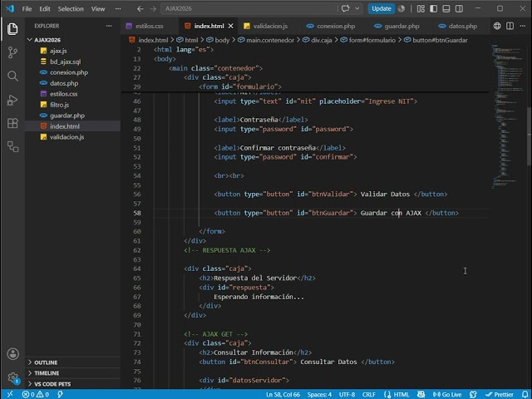Image resolution: width=532 pixels, height=399 pixels.
Task: Toggle the secondary side bar visibility
Action: [x=459, y=9]
